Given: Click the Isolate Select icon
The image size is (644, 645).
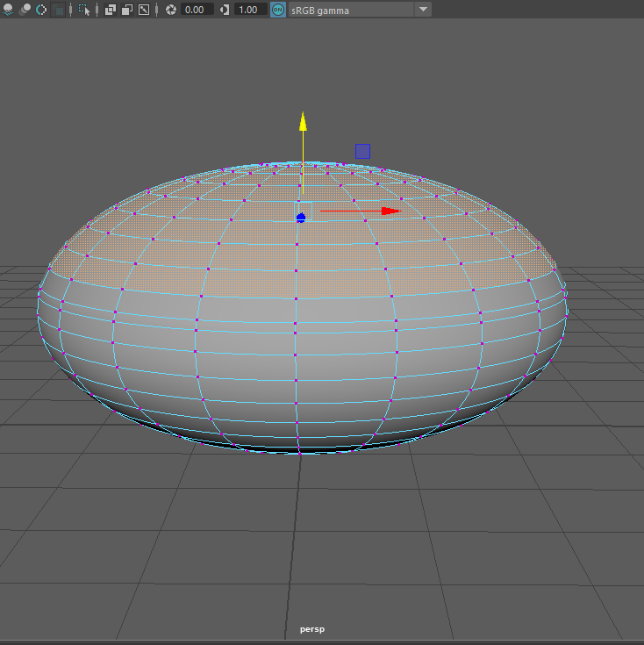Looking at the screenshot, I should tap(84, 10).
